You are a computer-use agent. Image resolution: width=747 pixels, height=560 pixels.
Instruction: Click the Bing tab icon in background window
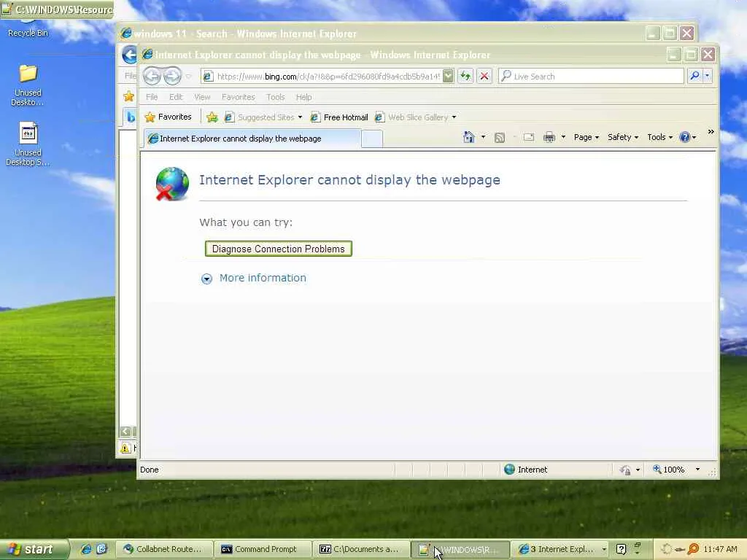[131, 117]
